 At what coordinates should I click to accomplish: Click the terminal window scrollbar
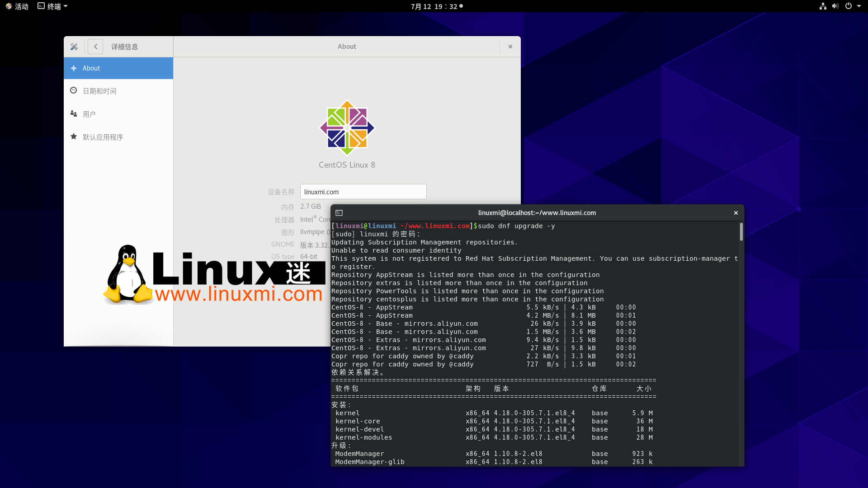(x=741, y=232)
